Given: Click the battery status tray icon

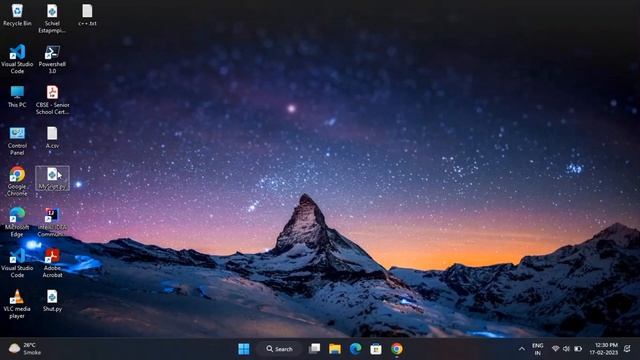Looking at the screenshot, I should pos(578,349).
